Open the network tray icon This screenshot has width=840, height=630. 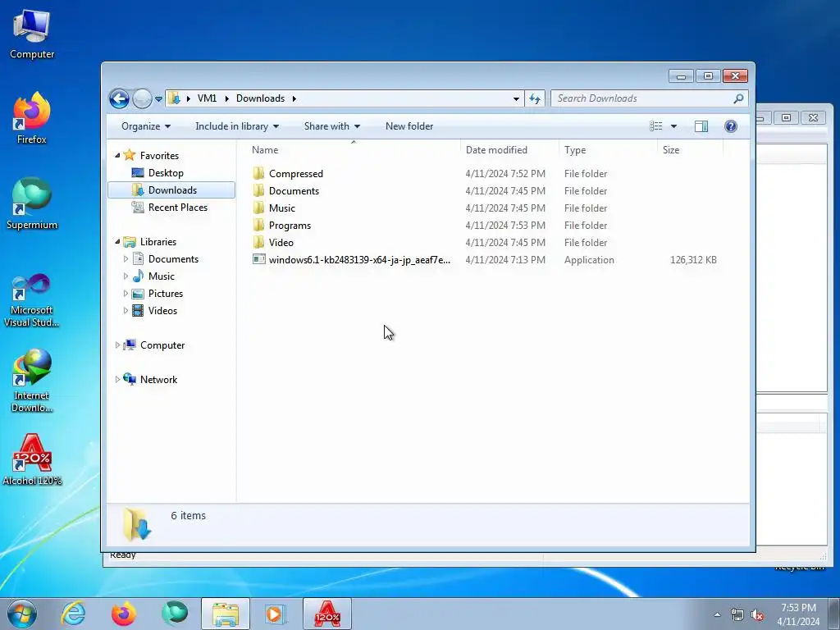737,615
